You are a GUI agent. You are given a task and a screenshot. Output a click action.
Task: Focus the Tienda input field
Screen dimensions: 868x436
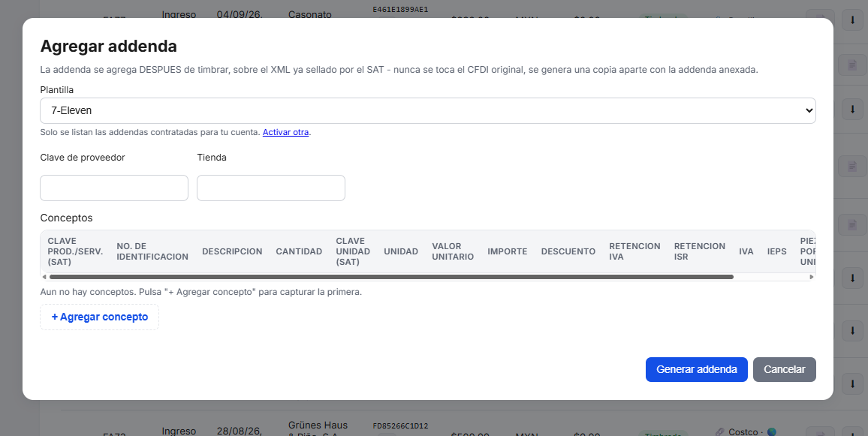(271, 188)
